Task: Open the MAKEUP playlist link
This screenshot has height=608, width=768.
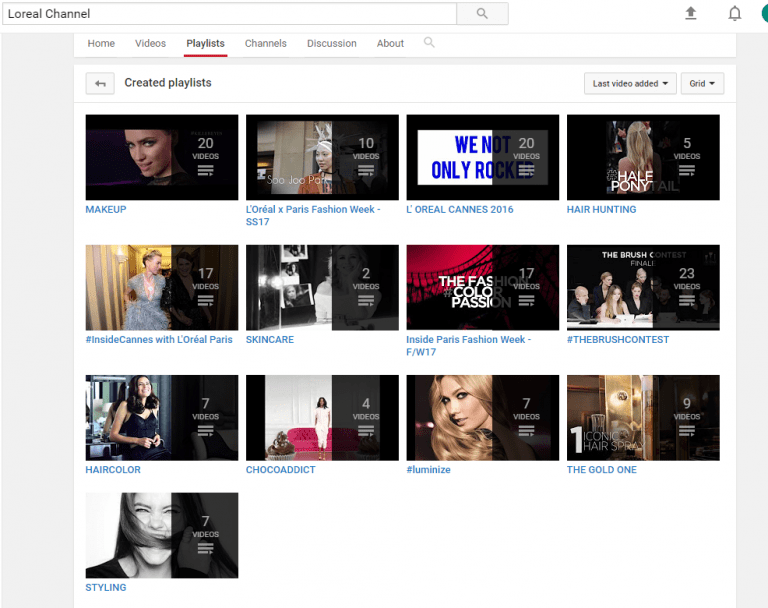Action: point(106,209)
